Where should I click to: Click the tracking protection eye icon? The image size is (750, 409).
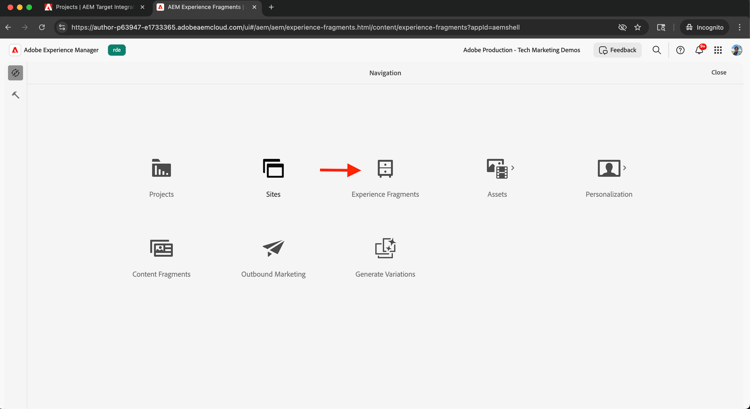[x=622, y=27]
